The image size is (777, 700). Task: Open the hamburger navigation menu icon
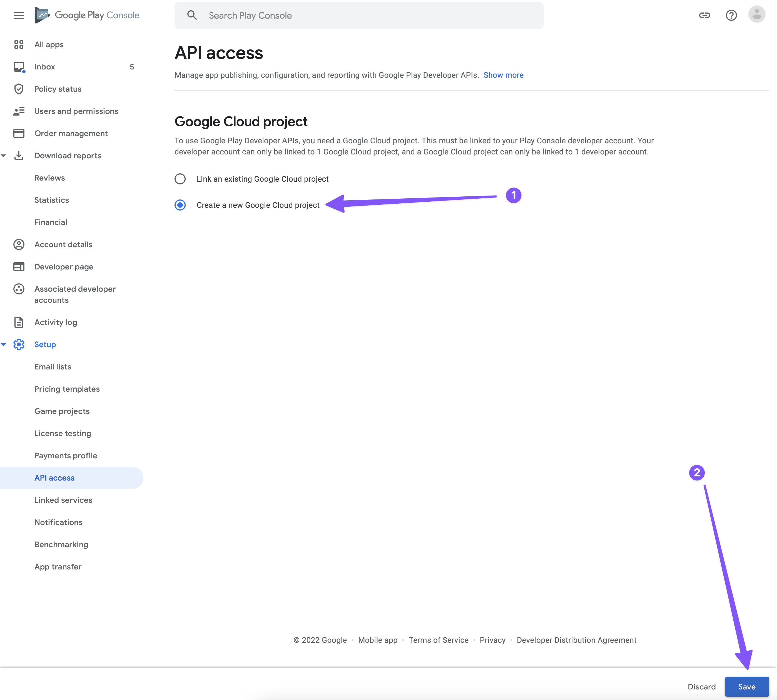coord(18,15)
